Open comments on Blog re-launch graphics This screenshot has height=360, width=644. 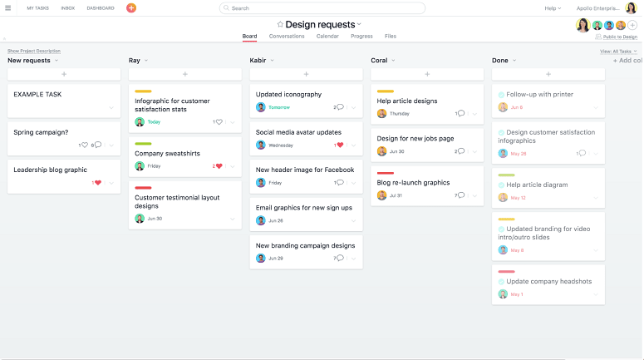click(x=460, y=195)
